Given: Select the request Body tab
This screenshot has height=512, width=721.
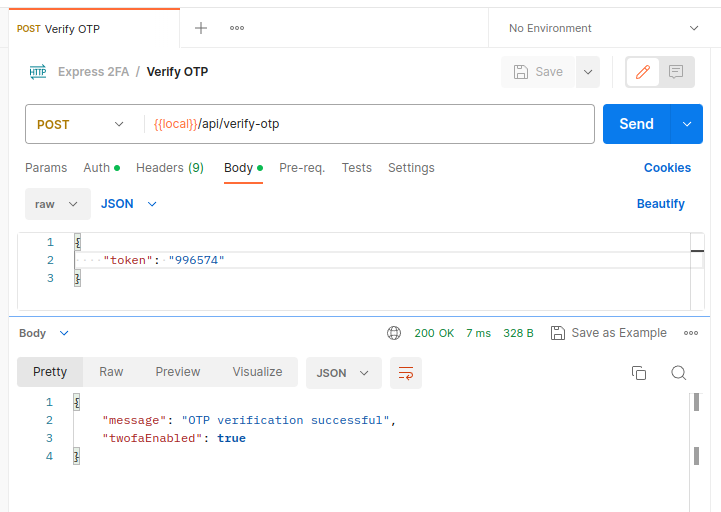Looking at the screenshot, I should [x=243, y=168].
